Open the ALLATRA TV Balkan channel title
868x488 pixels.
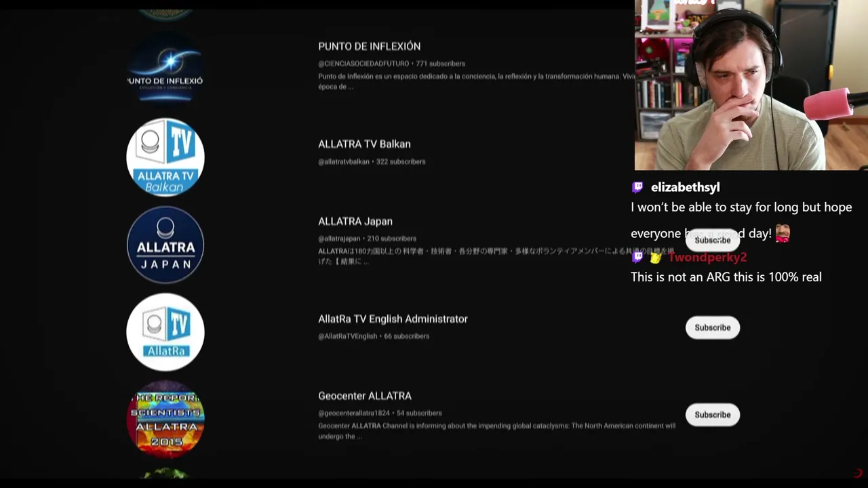[x=364, y=144]
